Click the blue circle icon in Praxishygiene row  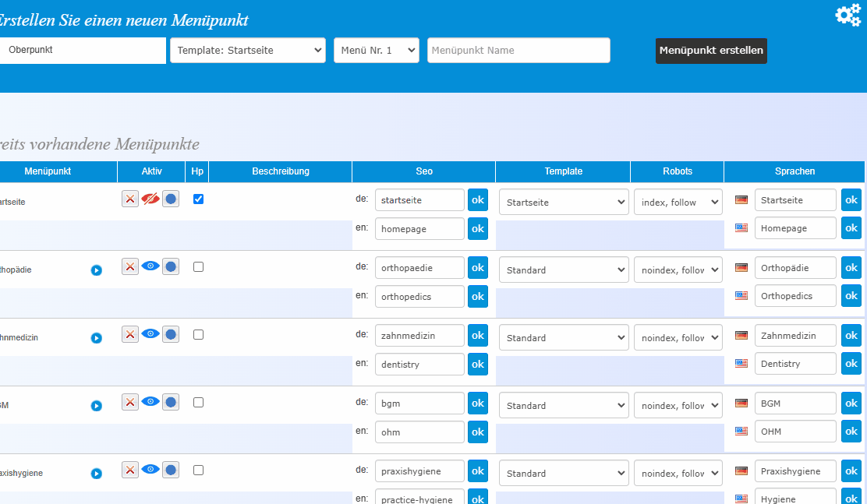coord(171,470)
